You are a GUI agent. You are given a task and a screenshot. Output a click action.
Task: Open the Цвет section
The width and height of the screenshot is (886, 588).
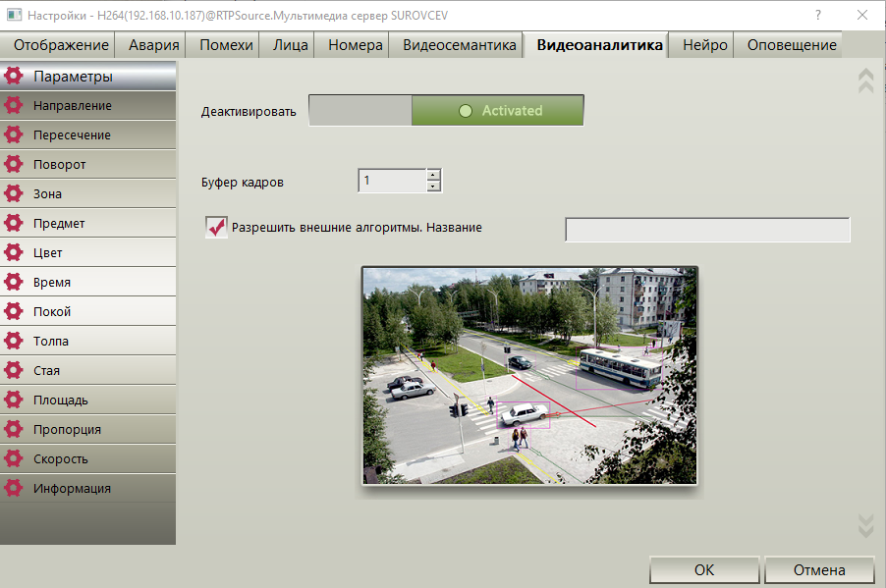click(x=88, y=252)
